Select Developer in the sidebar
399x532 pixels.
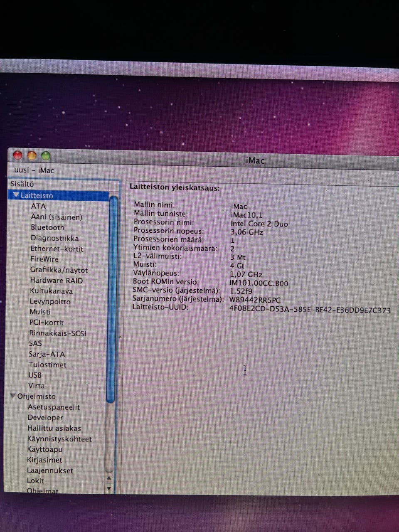click(45, 418)
